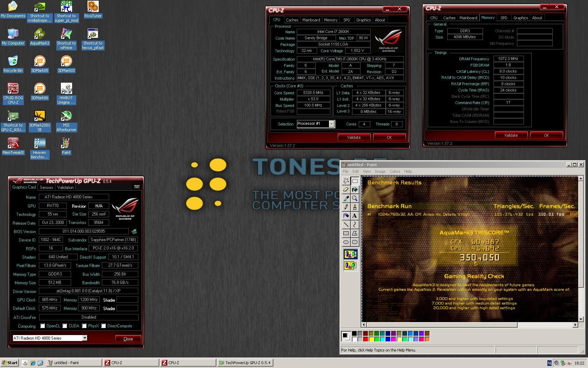Open the 3DMark2001 SE desktop icon
This screenshot has width=588, height=368.
tap(40, 121)
